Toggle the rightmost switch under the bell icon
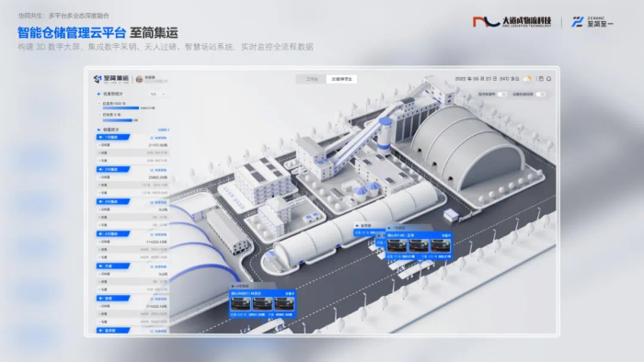The image size is (644, 362). [x=540, y=95]
